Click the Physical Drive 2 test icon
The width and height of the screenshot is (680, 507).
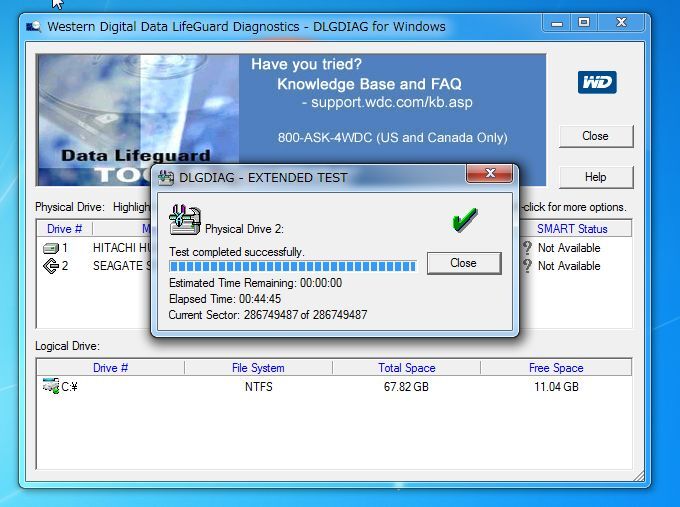(183, 221)
